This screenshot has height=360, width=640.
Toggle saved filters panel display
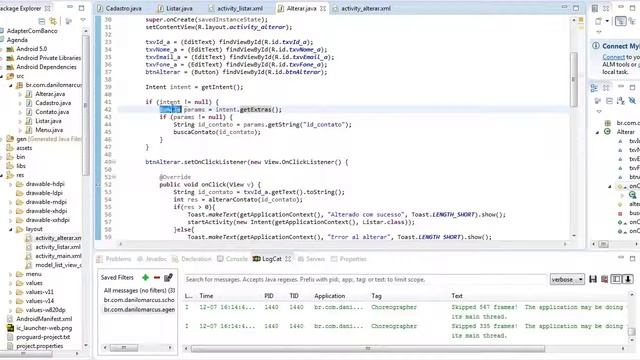616,279
